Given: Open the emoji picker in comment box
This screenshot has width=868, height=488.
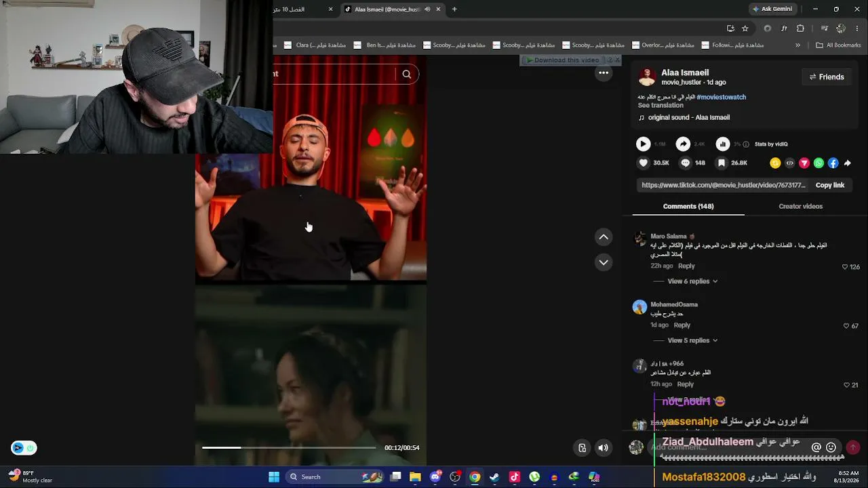Looking at the screenshot, I should tap(831, 447).
